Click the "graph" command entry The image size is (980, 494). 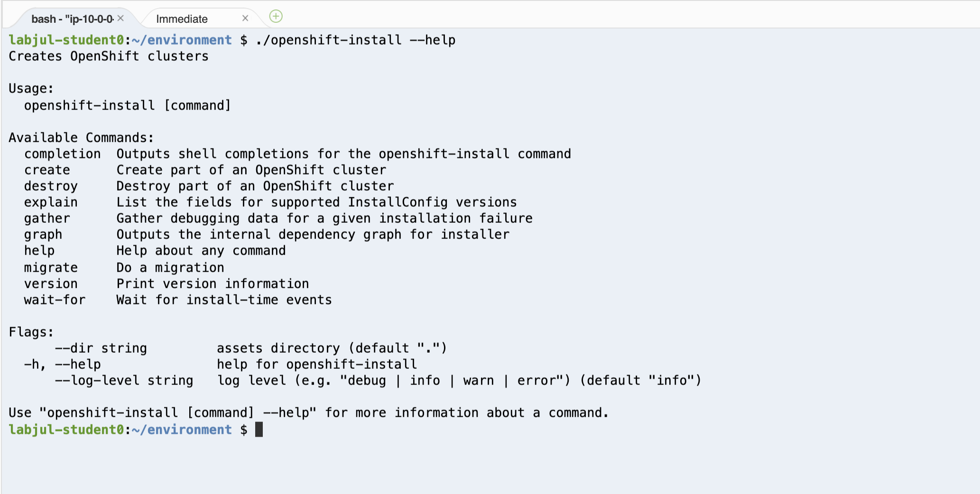[x=43, y=235]
